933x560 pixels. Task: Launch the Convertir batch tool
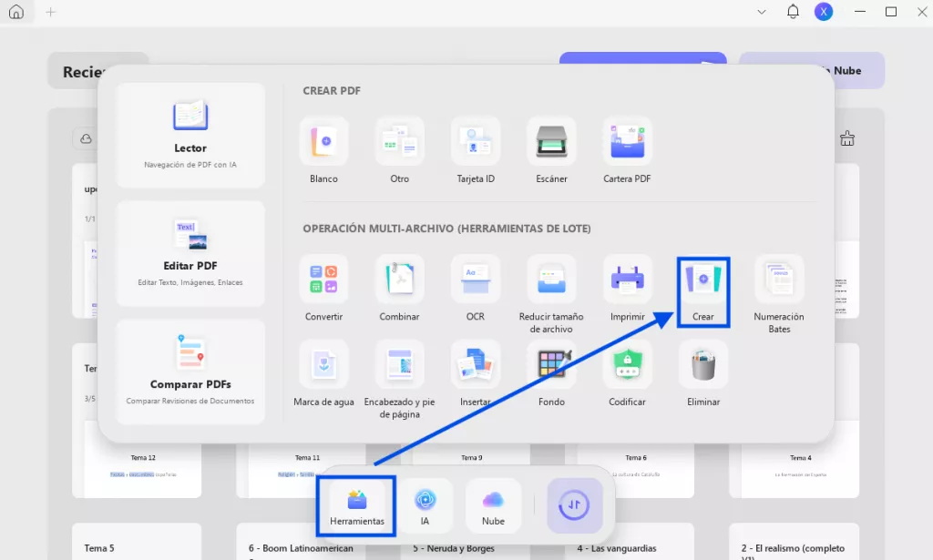(x=323, y=289)
